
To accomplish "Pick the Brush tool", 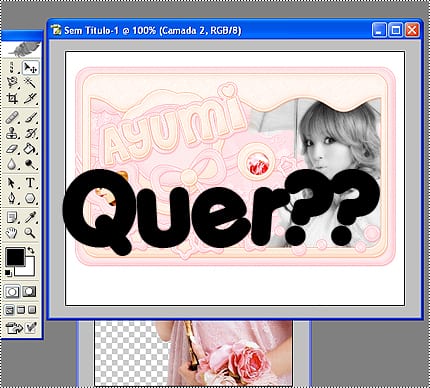I will pos(30,117).
